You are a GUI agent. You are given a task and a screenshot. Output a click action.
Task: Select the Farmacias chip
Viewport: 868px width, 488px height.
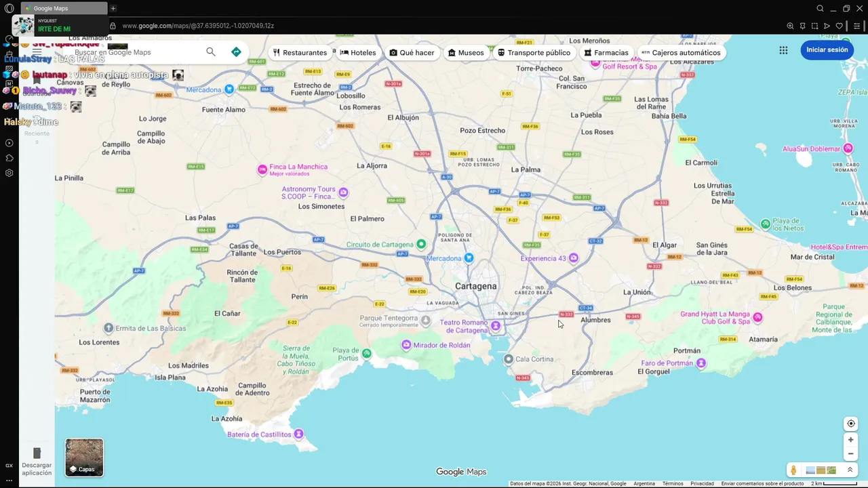[x=606, y=52]
